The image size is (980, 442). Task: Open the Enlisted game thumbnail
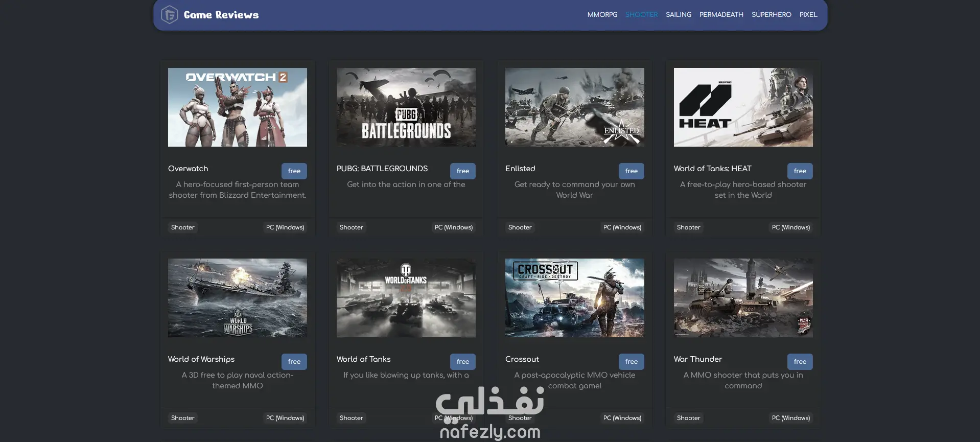pos(575,107)
